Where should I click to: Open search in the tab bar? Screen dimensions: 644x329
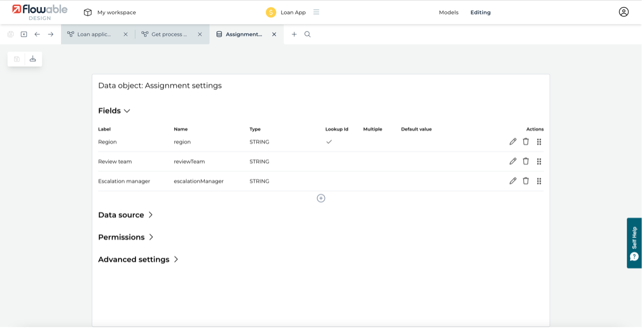(307, 34)
